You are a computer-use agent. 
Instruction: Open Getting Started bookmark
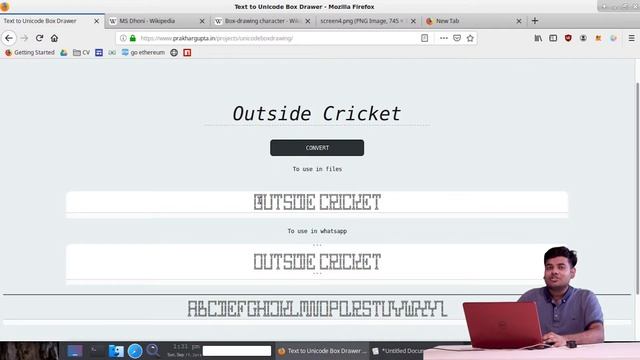click(30, 53)
